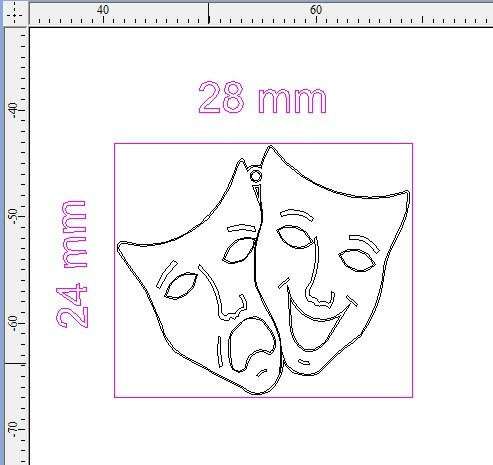493x465 pixels.
Task: Select the happy mask's right eyebrow
Action: click(364, 244)
